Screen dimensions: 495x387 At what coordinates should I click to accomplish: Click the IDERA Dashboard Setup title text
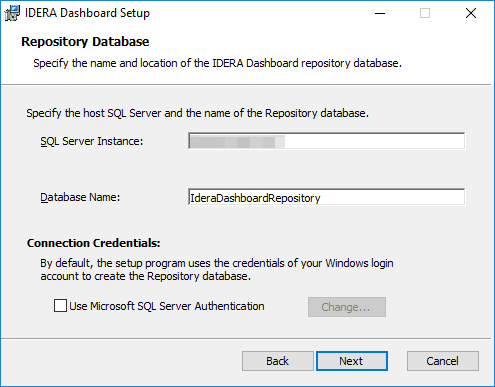coord(87,13)
